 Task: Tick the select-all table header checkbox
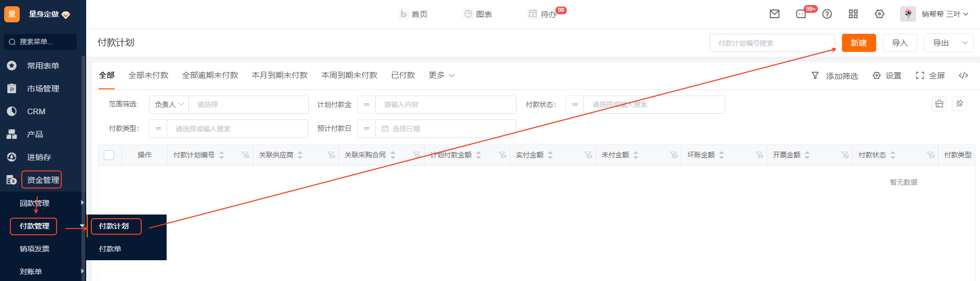tap(109, 155)
